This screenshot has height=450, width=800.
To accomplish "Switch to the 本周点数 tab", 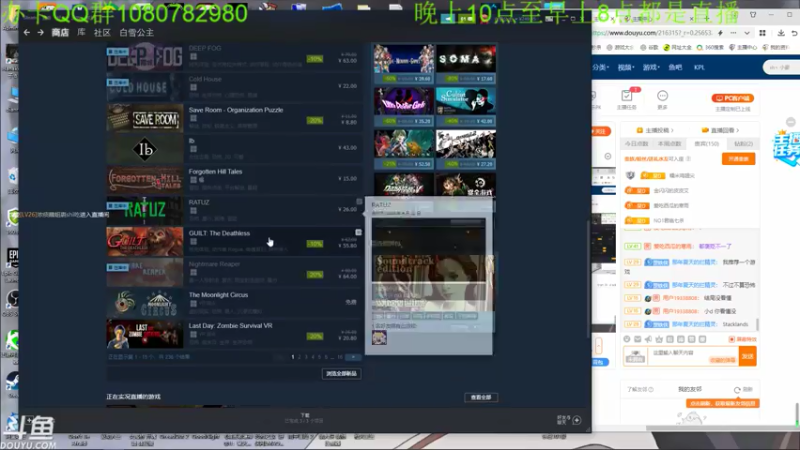I will (x=669, y=144).
